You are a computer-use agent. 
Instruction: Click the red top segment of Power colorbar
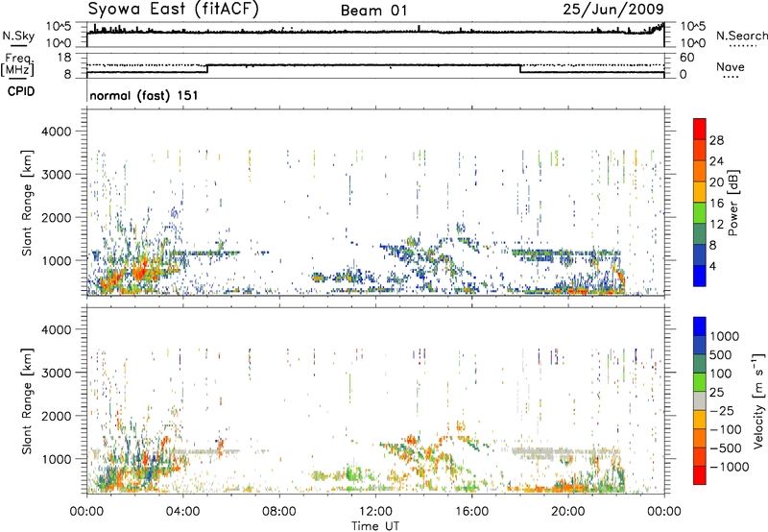click(700, 129)
